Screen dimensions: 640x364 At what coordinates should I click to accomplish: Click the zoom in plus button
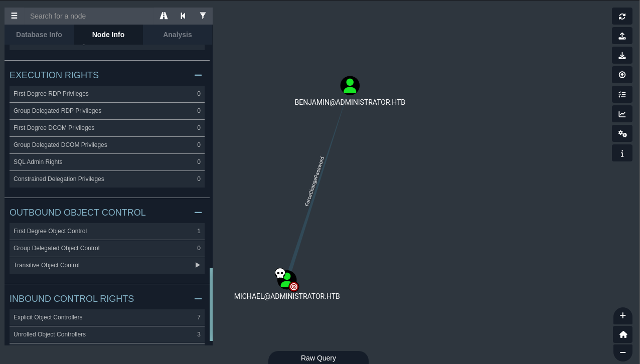click(623, 315)
